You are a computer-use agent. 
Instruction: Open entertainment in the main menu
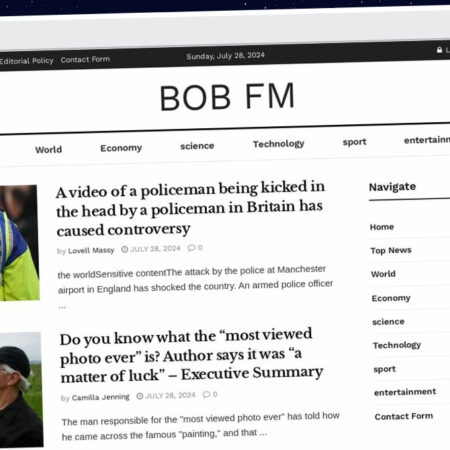coord(427,140)
